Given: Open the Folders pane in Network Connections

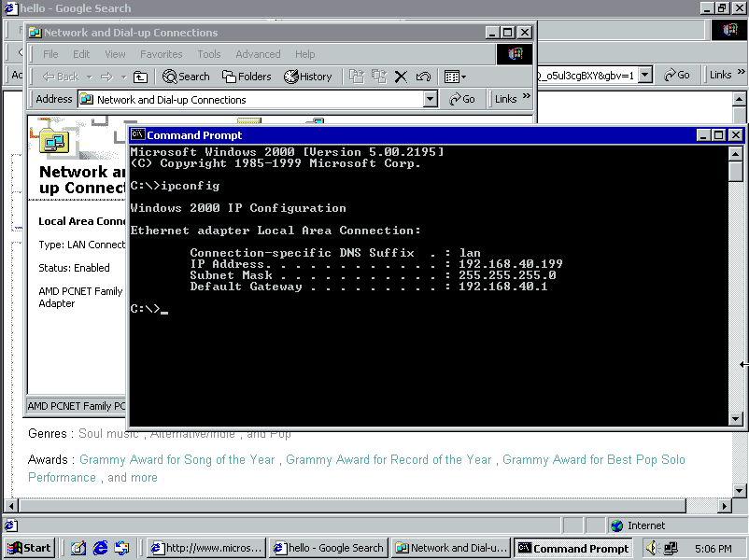Looking at the screenshot, I should click(x=247, y=77).
